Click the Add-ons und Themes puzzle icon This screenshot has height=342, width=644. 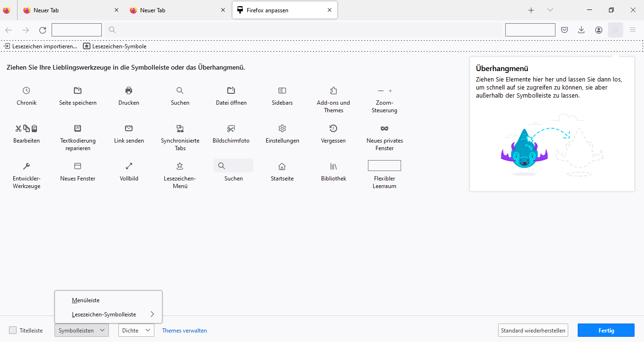[333, 90]
